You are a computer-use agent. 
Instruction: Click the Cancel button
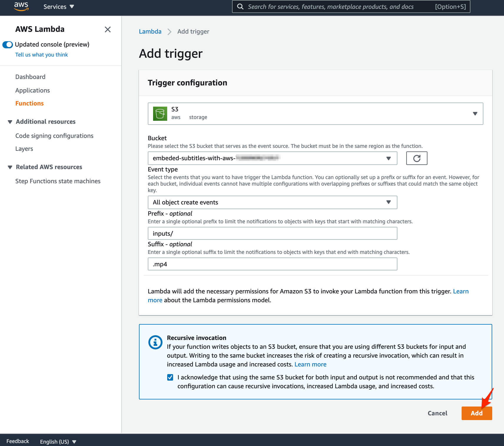click(437, 413)
